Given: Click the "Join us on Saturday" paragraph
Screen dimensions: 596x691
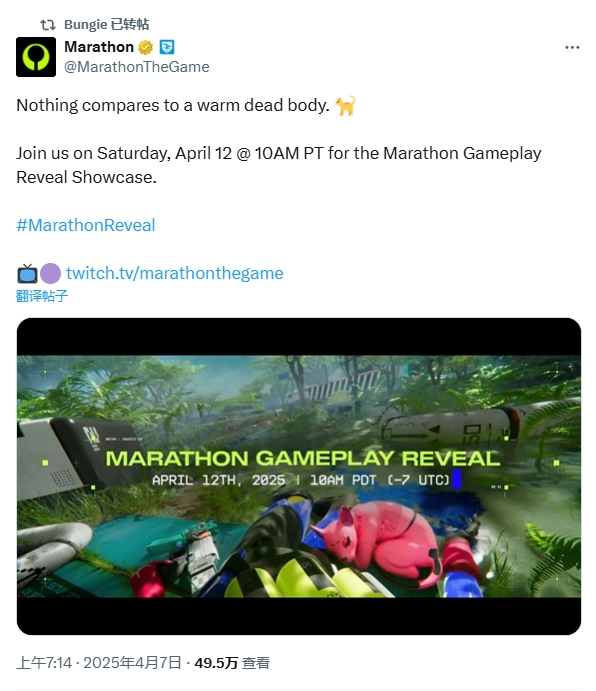Looking at the screenshot, I should point(279,165).
